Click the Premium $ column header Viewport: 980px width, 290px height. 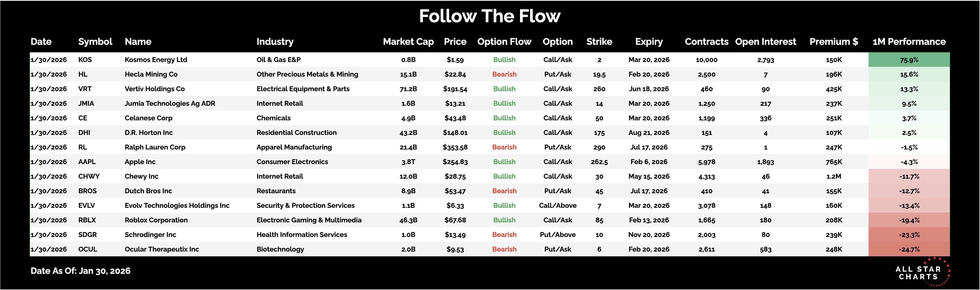coord(834,42)
